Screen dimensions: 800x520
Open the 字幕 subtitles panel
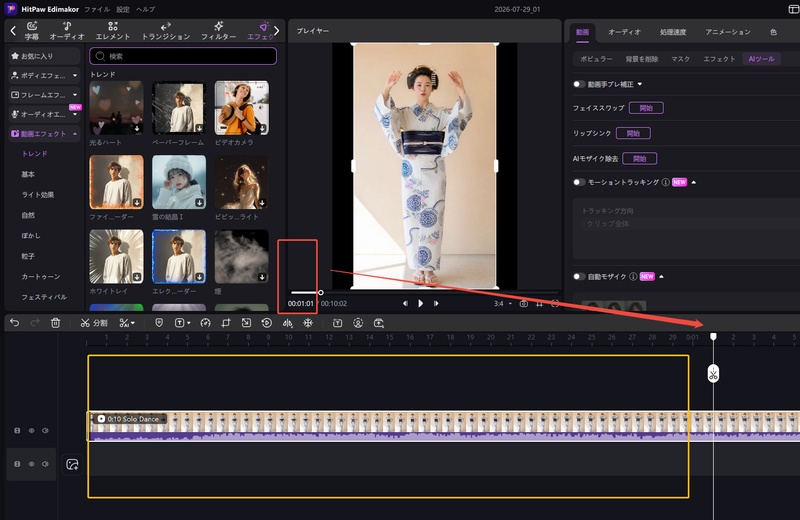32,31
